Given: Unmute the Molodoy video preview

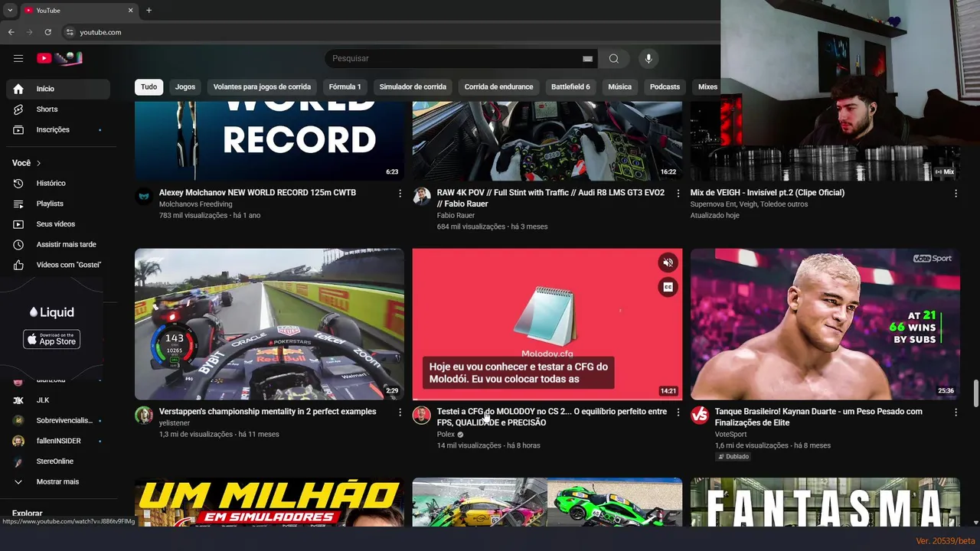Looking at the screenshot, I should click(668, 262).
